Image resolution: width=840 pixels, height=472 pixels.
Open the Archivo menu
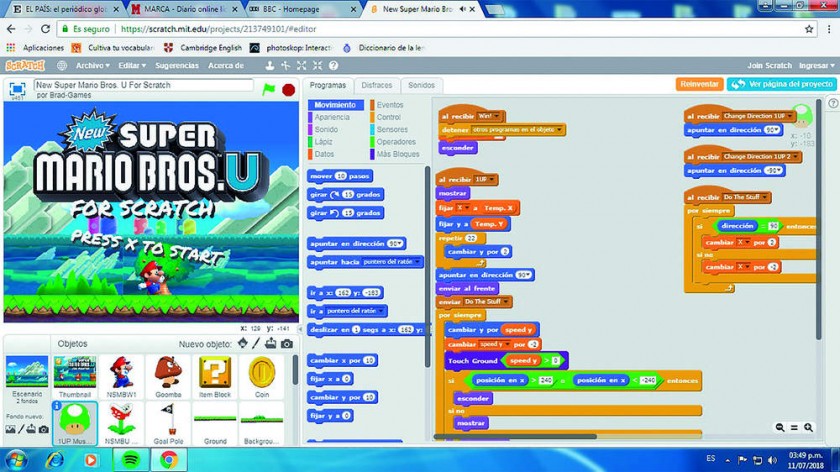click(x=92, y=65)
